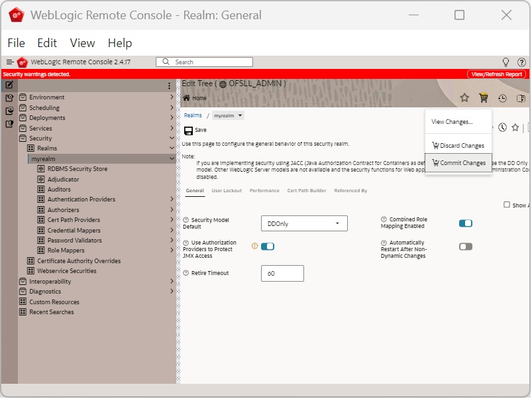Expand the Environment tree node
The image size is (532, 399).
pyautogui.click(x=172, y=97)
